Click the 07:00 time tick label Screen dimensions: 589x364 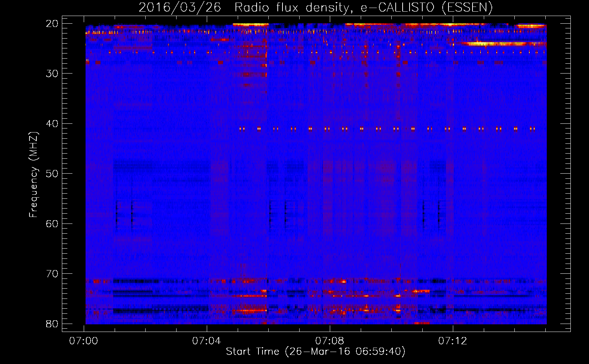point(84,341)
